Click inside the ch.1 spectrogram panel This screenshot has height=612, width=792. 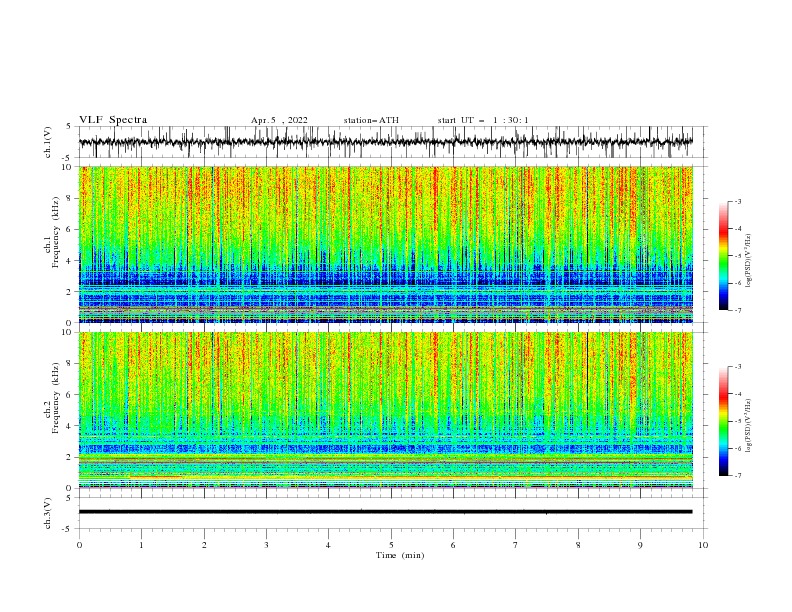click(x=385, y=244)
